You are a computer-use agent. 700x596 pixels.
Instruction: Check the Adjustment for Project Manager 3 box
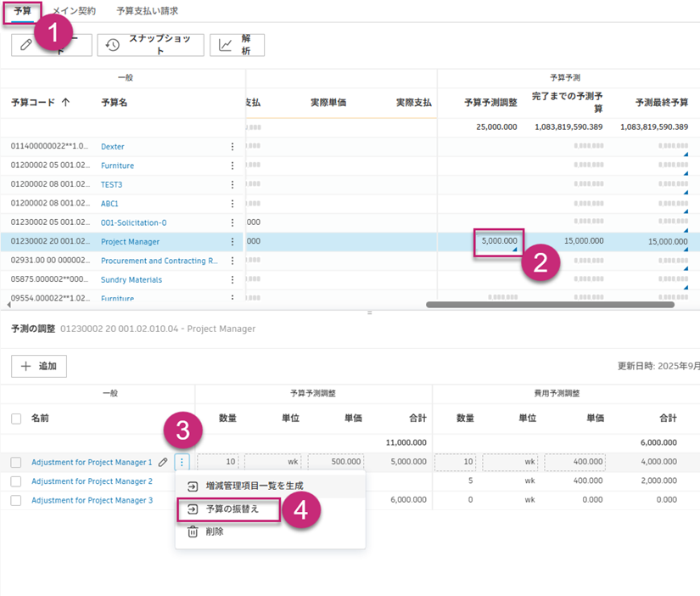[x=16, y=500]
